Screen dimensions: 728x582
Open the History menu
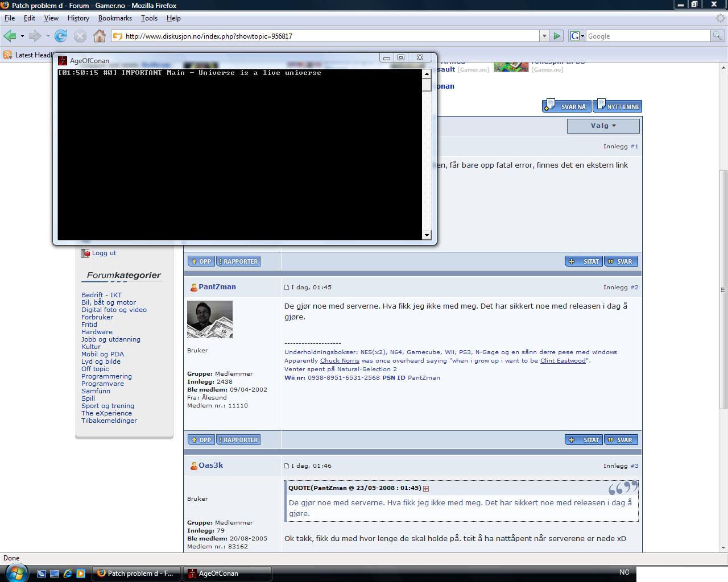[x=78, y=18]
